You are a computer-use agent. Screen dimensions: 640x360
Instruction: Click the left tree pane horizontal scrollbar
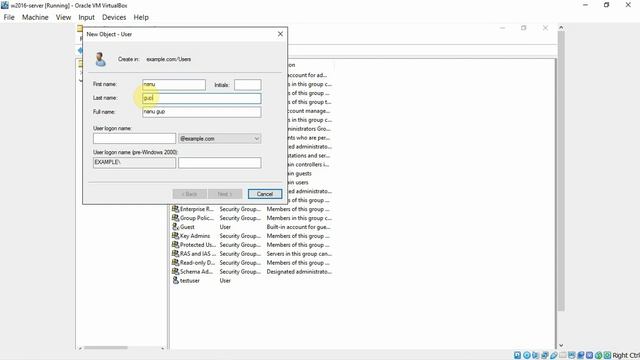pos(106,348)
